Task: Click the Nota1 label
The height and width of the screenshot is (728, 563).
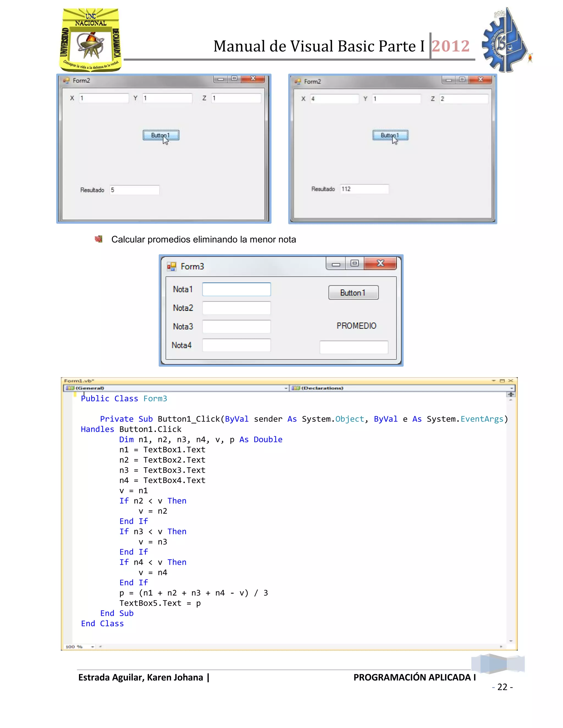Action: (x=183, y=289)
